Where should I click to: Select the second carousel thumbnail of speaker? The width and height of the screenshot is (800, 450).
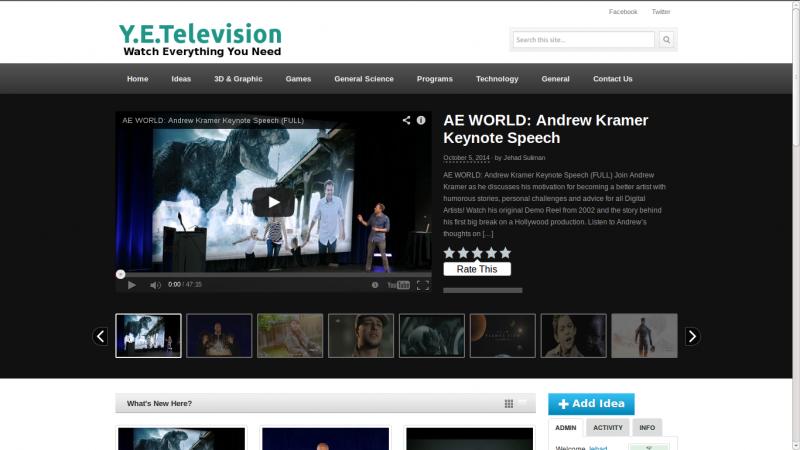click(x=219, y=336)
